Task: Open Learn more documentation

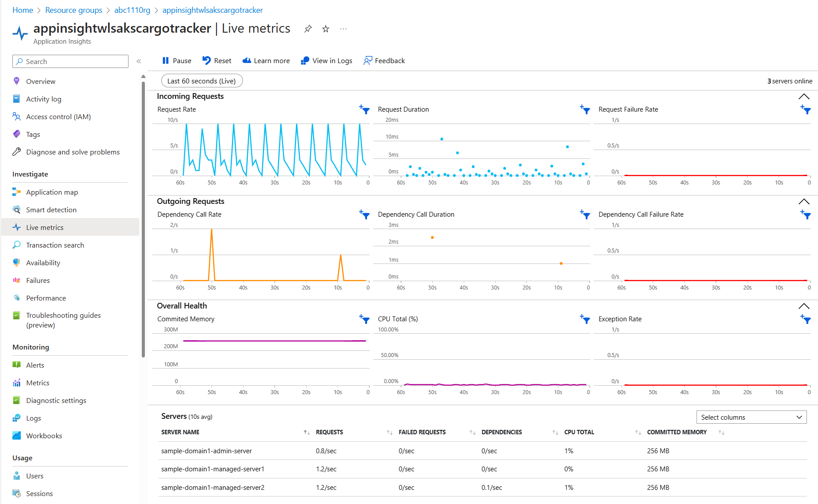Action: [266, 61]
